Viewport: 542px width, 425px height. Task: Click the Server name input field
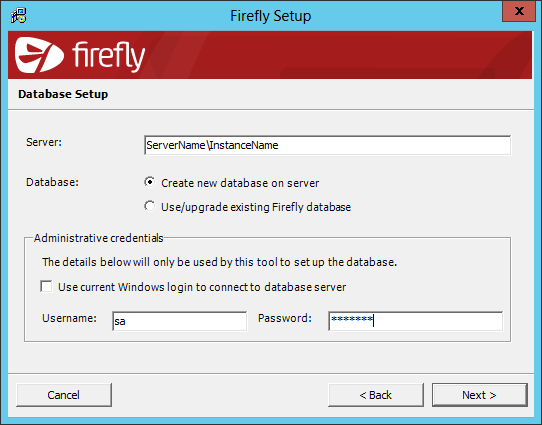pyautogui.click(x=327, y=145)
